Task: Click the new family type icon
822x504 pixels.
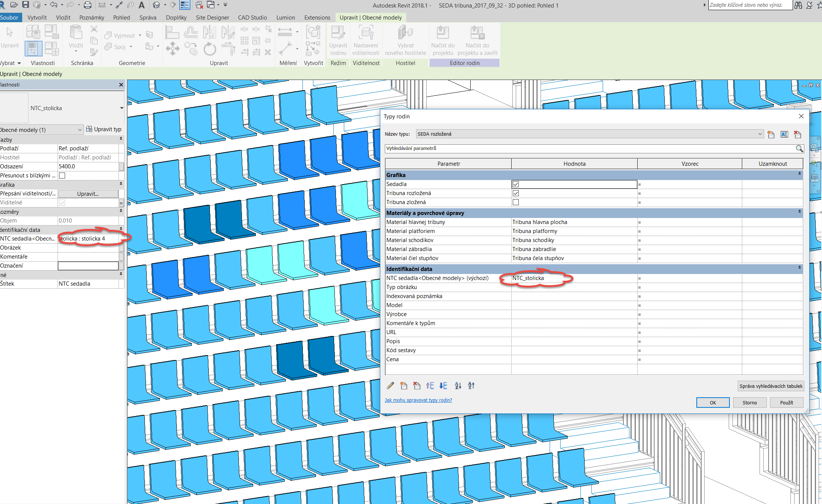Action: point(771,135)
